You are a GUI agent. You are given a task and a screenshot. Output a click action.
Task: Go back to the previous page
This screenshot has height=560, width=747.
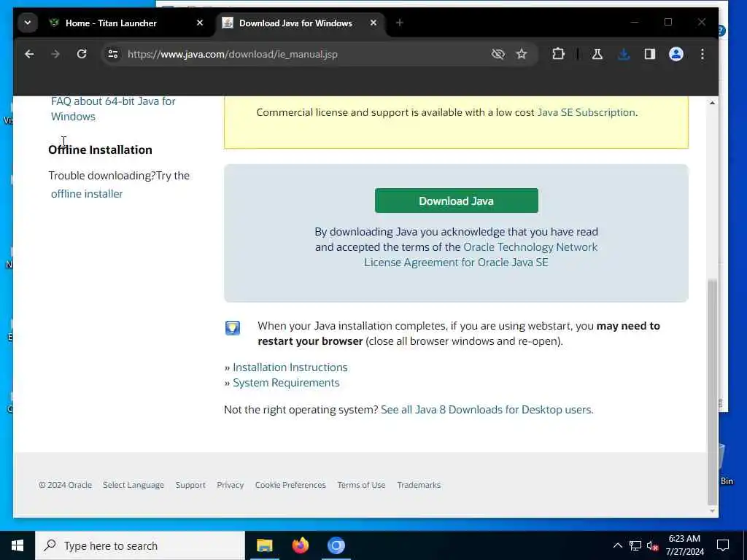[x=29, y=54]
